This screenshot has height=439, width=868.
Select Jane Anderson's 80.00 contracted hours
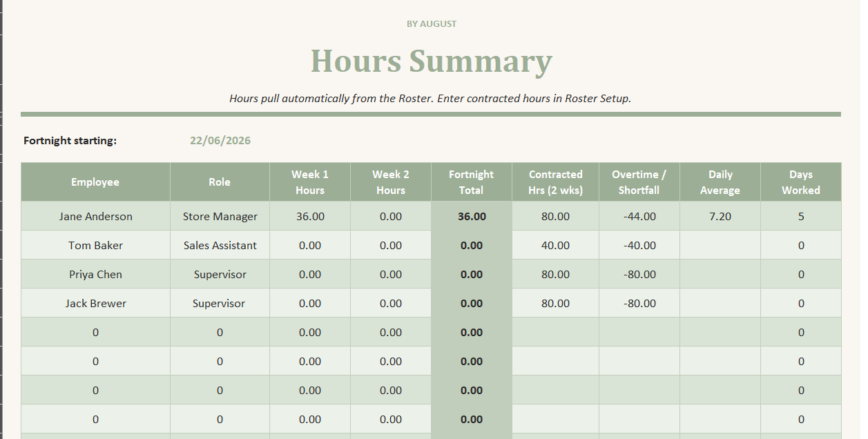(x=555, y=216)
